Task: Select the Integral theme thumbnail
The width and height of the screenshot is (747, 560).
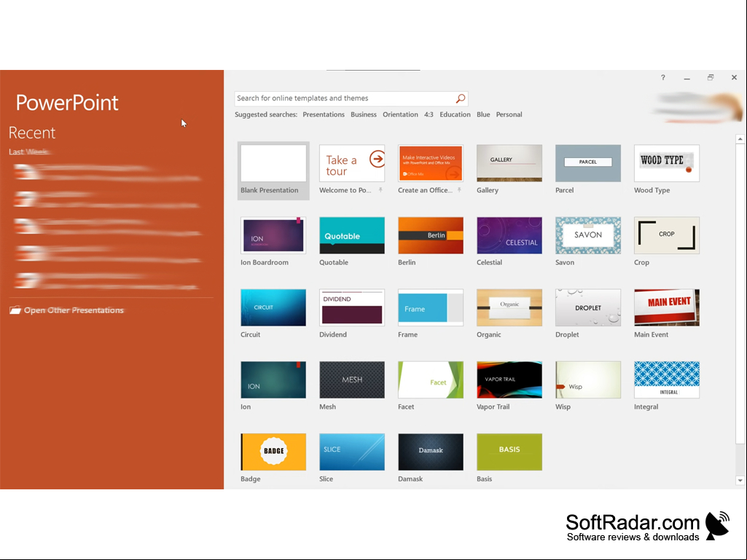Action: (667, 379)
